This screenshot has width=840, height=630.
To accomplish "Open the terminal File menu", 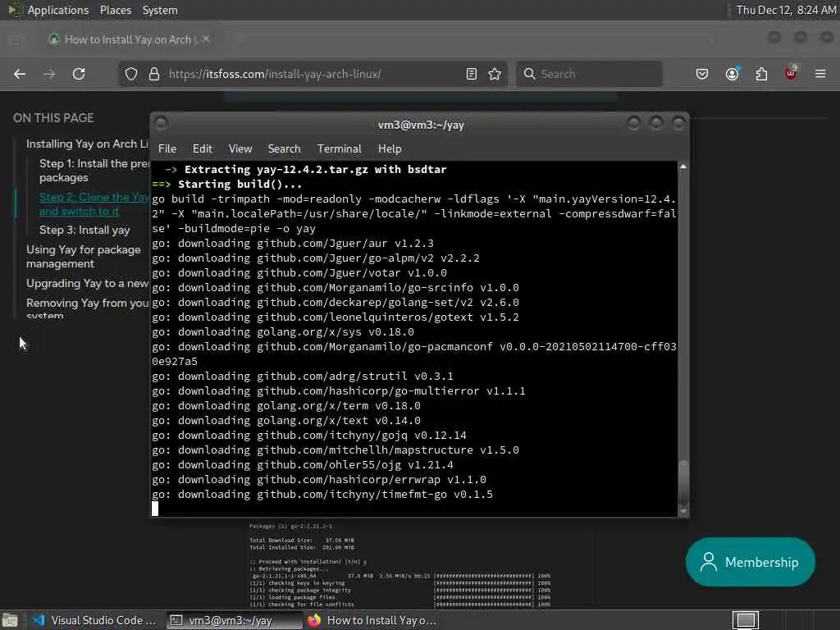I will click(x=167, y=149).
